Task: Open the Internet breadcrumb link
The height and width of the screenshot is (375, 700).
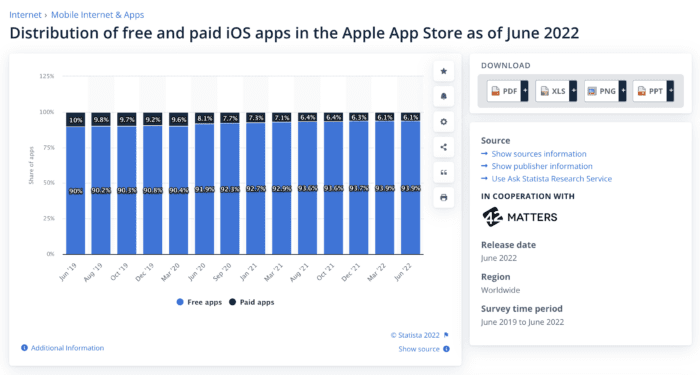Action: pos(25,15)
